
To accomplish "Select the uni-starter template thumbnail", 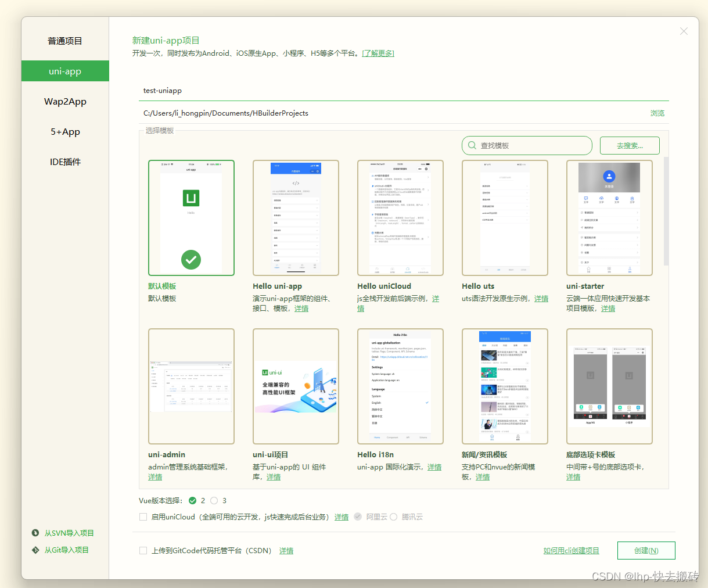I will point(609,218).
